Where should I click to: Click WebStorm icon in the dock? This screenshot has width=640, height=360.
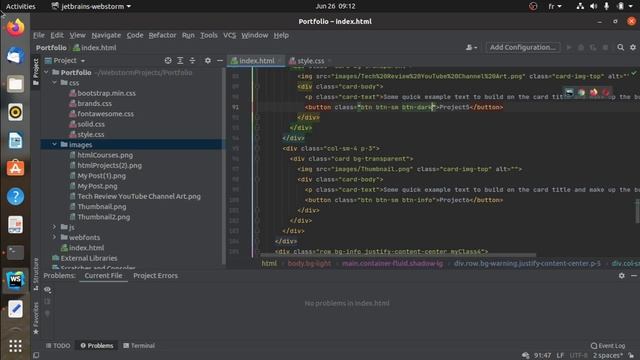15,281
